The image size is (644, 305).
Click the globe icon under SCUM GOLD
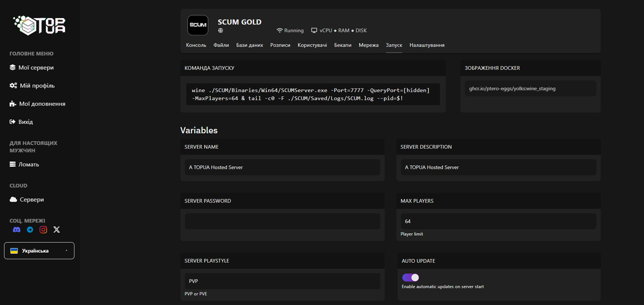click(x=220, y=31)
